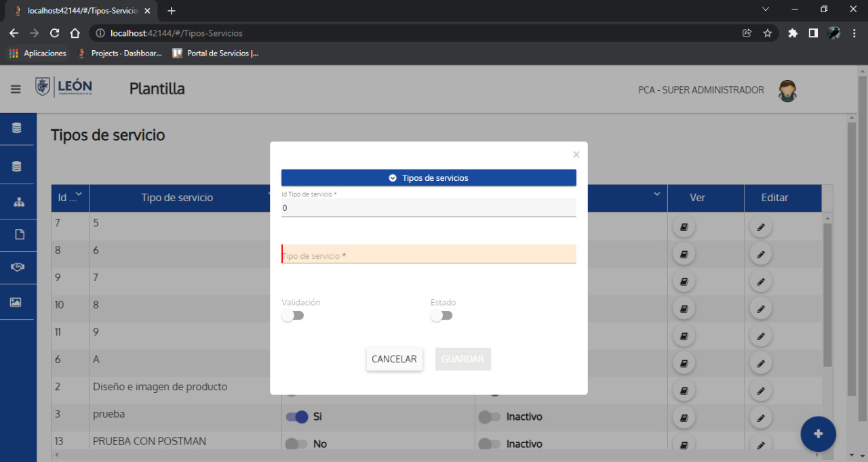The height and width of the screenshot is (462, 868).
Task: Toggle validation switch for PRUEBA CON POSTMAN
Action: pyautogui.click(x=296, y=444)
